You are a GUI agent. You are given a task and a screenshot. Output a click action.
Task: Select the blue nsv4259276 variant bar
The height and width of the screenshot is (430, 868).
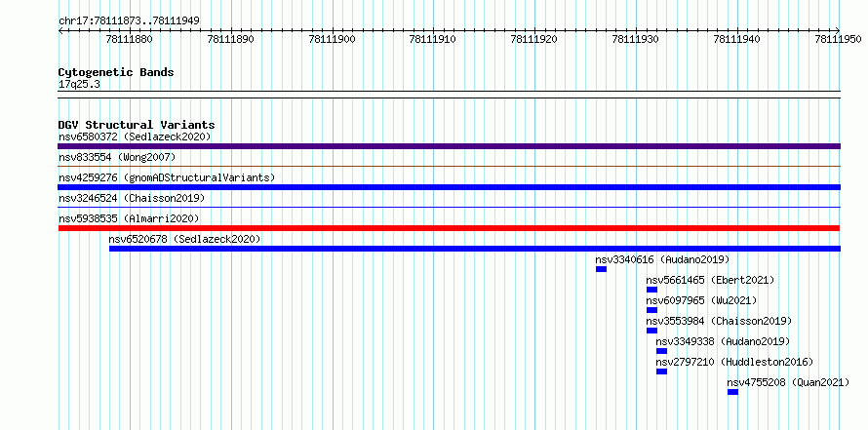click(x=449, y=187)
